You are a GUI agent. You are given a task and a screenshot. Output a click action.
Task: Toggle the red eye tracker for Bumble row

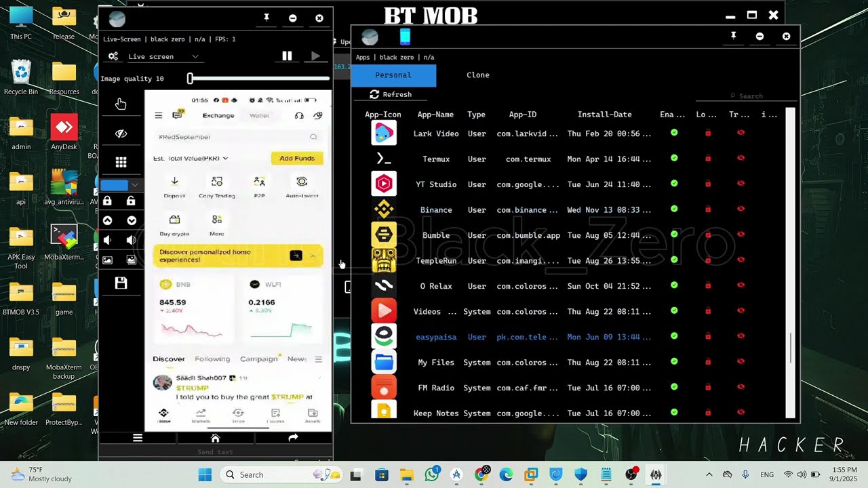(x=741, y=235)
